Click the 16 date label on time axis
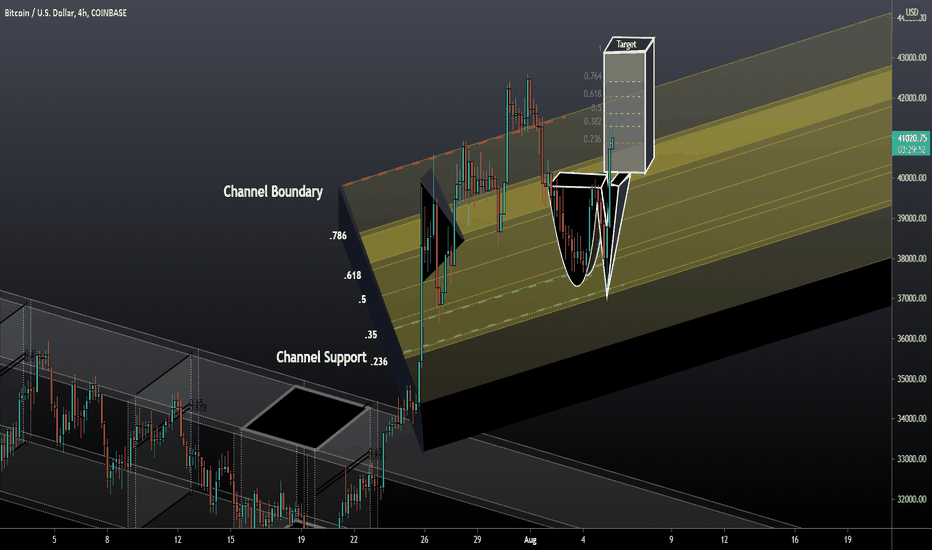 pos(795,540)
